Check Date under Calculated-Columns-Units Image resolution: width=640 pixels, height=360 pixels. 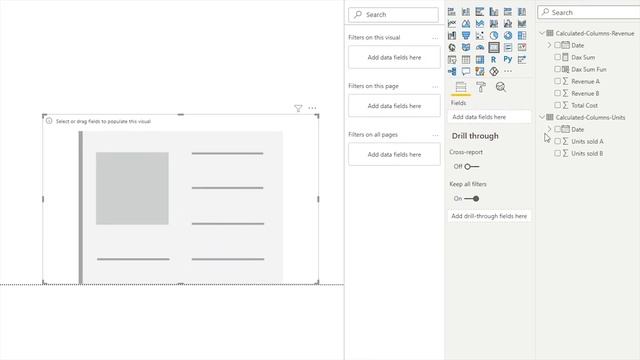pyautogui.click(x=557, y=129)
